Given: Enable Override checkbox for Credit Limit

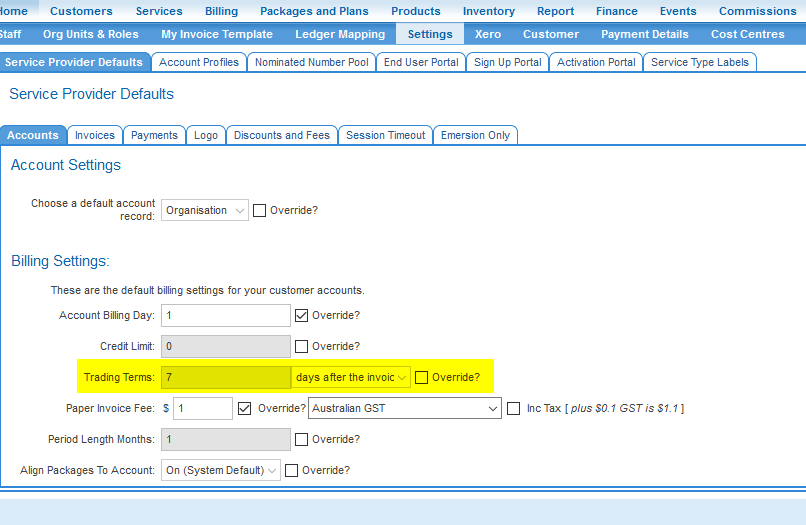Looking at the screenshot, I should coord(302,346).
